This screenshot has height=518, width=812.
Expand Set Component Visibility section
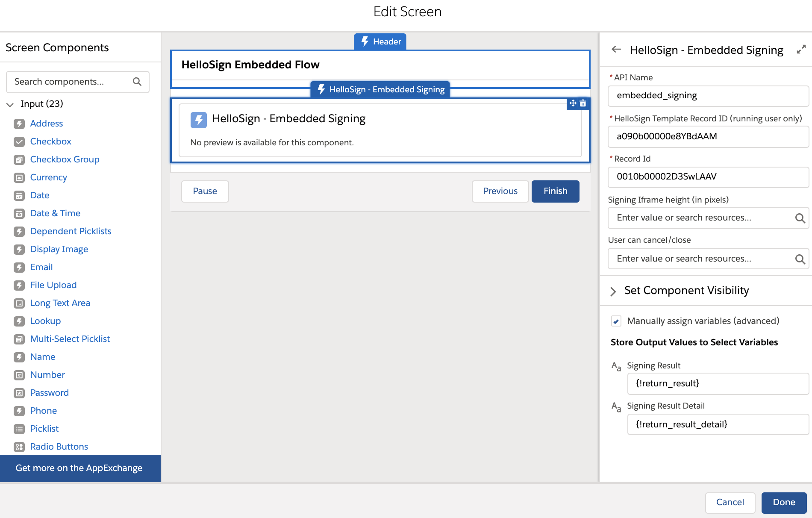(613, 291)
